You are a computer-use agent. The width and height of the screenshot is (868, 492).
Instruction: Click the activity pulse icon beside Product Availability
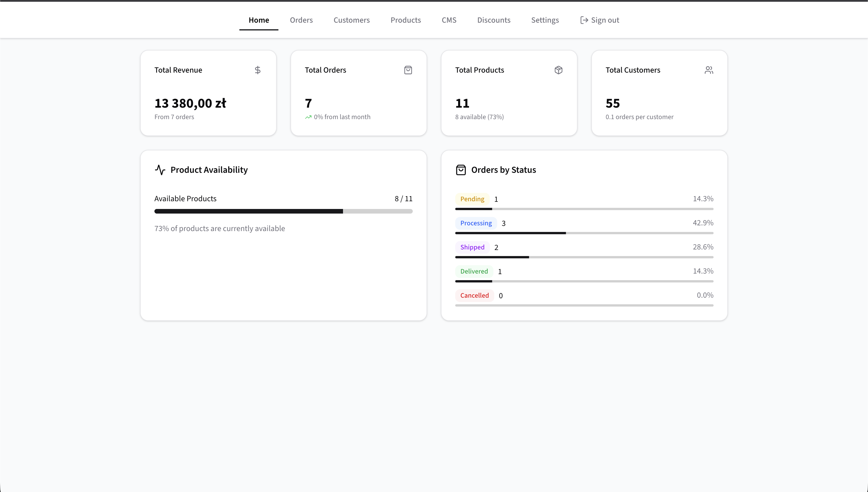(160, 170)
